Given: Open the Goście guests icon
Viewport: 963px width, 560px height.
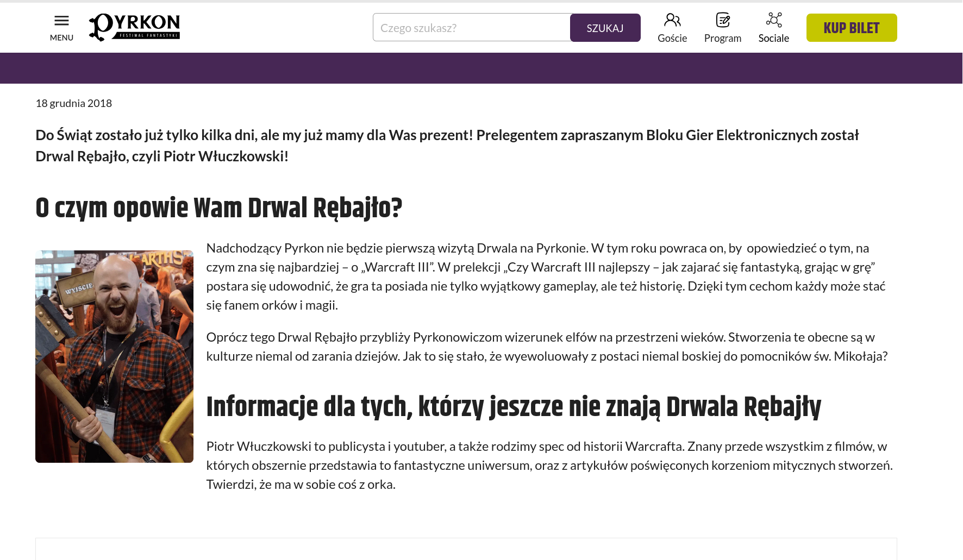Looking at the screenshot, I should coord(672,20).
